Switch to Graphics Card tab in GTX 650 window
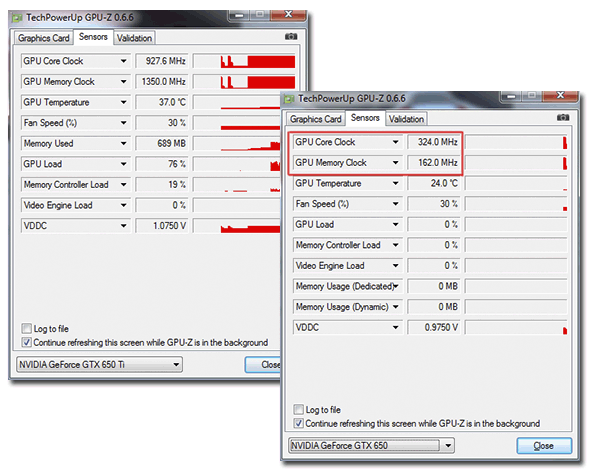The image size is (592, 470). pyautogui.click(x=316, y=119)
